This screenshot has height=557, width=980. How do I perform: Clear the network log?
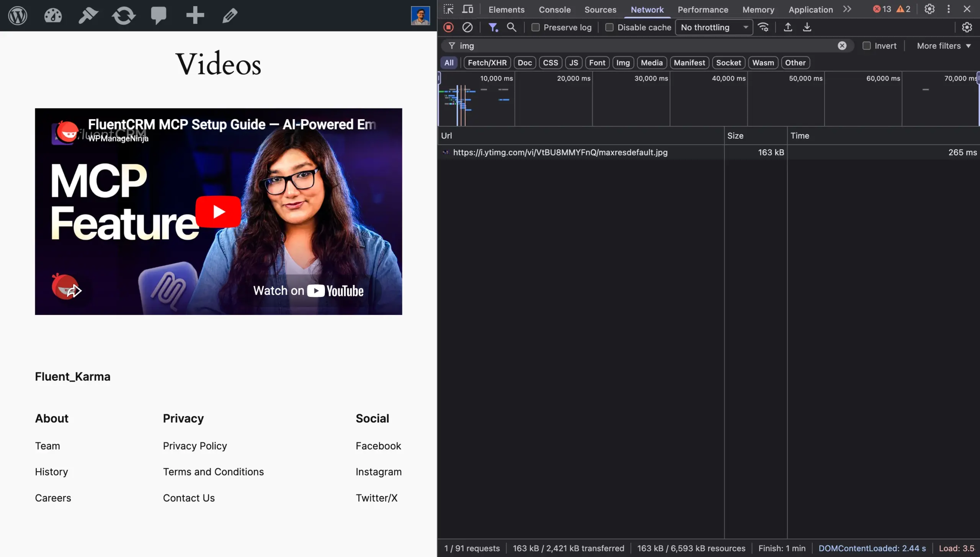(467, 27)
